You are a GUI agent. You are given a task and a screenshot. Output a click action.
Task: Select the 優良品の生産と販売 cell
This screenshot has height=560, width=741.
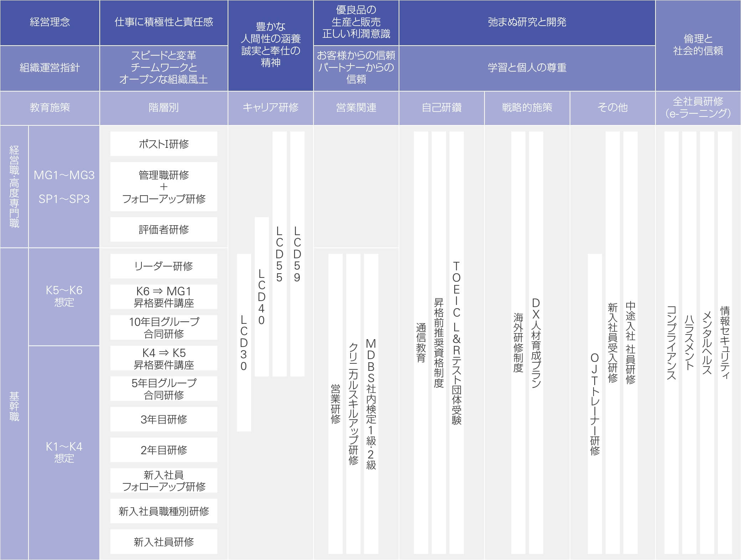coord(356,22)
